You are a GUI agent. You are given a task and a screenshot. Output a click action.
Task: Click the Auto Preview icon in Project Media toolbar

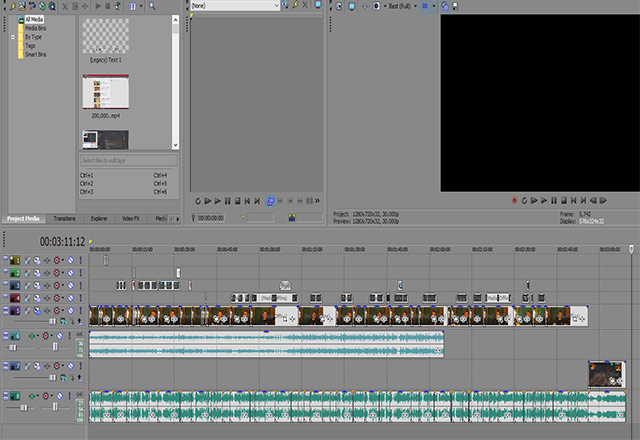118,6
